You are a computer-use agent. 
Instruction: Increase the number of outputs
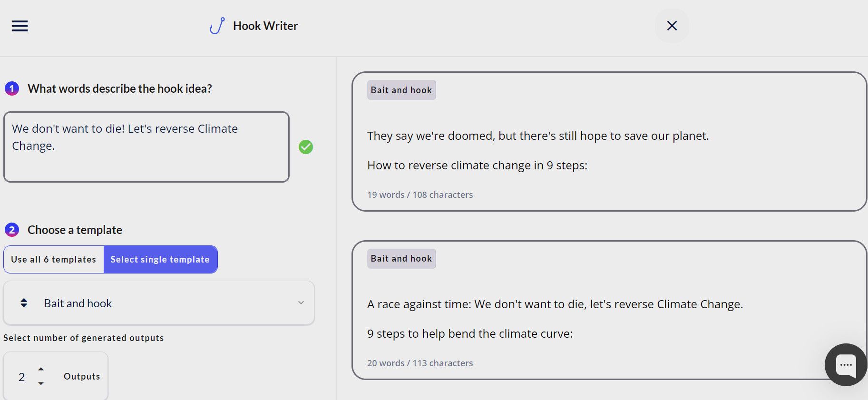(x=41, y=369)
